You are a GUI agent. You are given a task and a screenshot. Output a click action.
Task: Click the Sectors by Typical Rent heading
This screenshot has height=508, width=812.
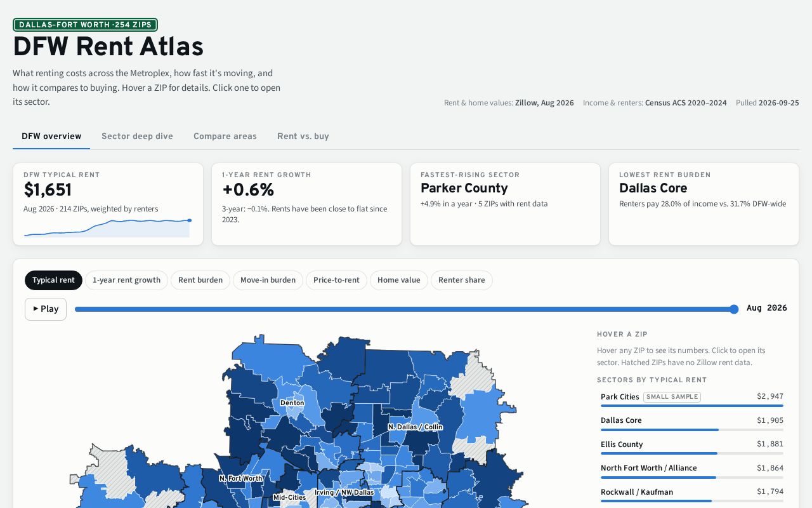point(652,380)
